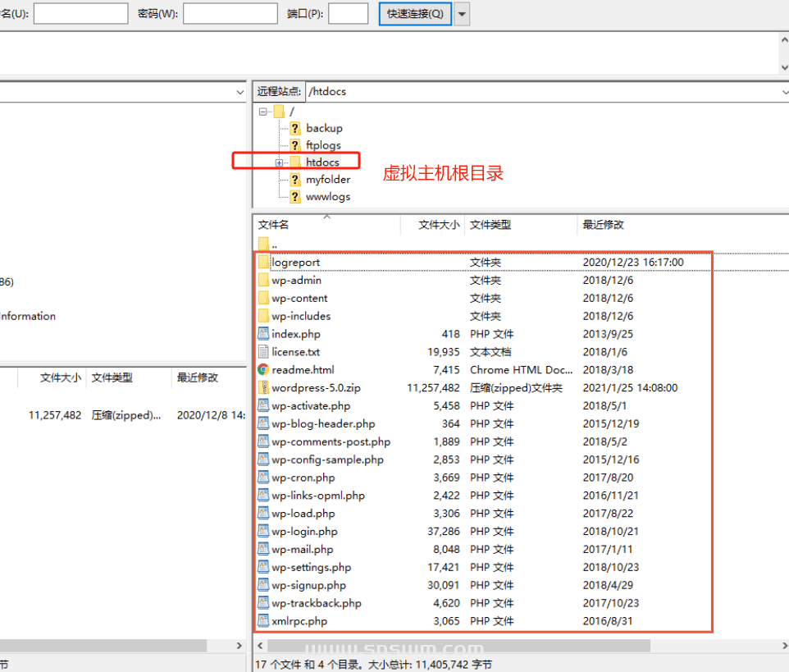This screenshot has width=789, height=672.
Task: Open the 远程站点 path dropdown
Action: 783,91
